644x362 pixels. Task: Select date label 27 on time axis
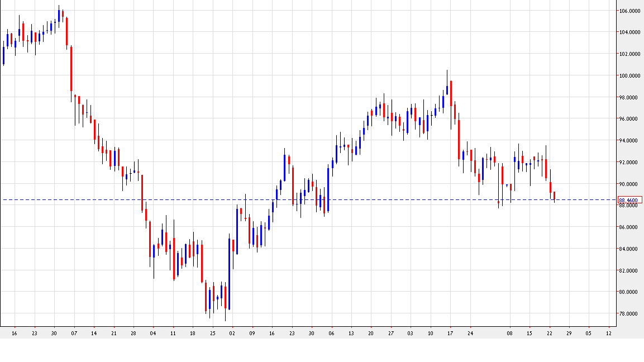pos(390,334)
